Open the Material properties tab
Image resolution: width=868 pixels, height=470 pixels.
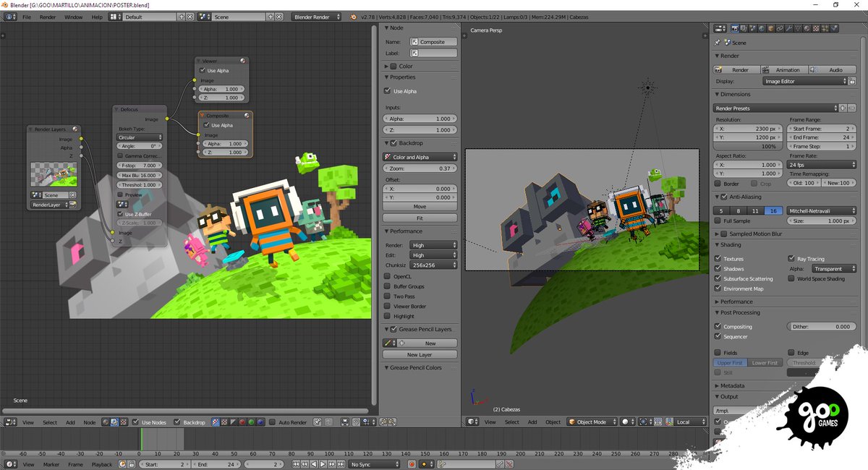(x=807, y=29)
